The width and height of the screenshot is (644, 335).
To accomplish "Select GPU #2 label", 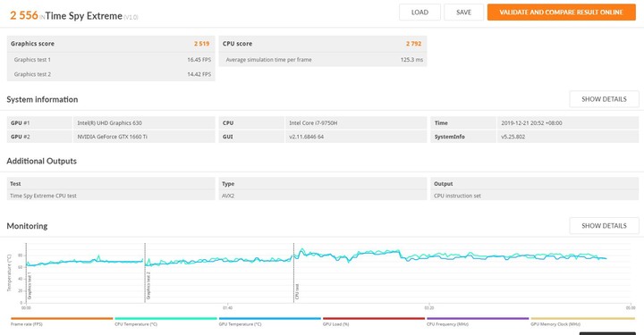I will click(20, 137).
